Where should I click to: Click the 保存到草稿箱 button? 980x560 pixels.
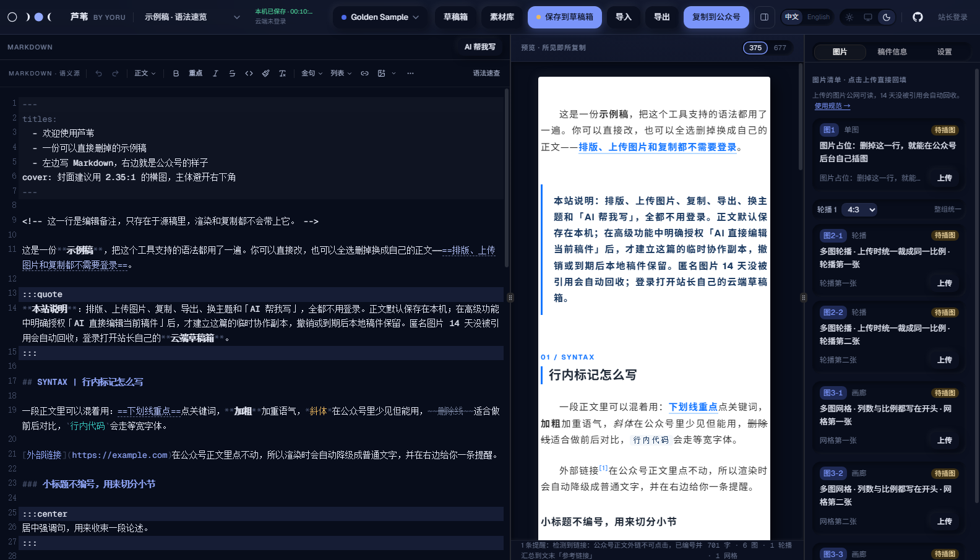pos(564,17)
